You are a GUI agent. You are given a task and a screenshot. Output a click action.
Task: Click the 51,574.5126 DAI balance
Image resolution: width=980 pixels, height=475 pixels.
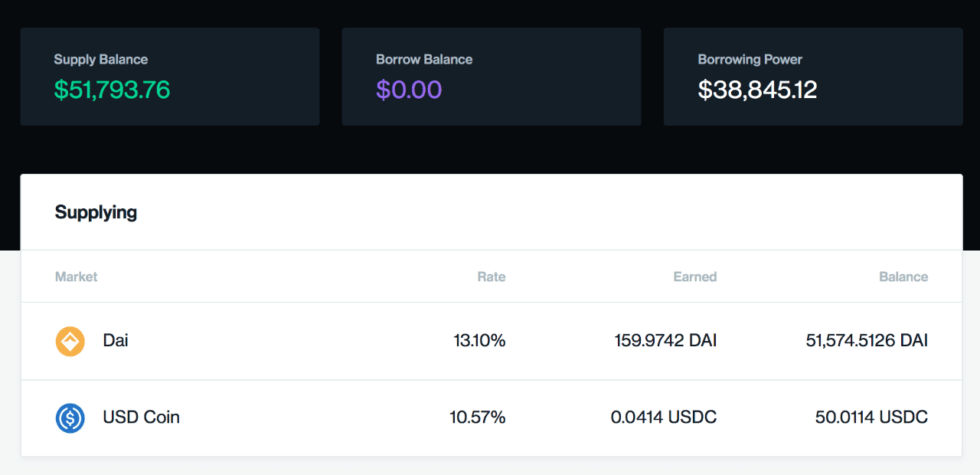(867, 341)
